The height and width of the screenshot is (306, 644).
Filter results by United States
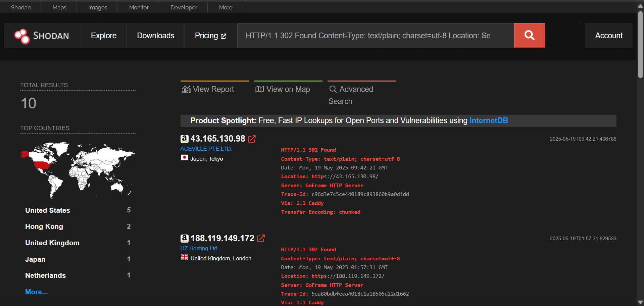coord(48,210)
